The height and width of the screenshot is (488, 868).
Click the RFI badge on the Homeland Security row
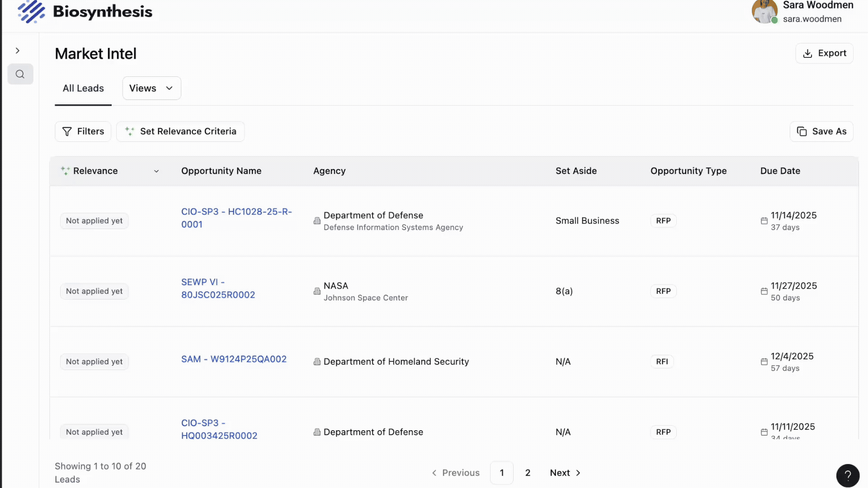(662, 361)
